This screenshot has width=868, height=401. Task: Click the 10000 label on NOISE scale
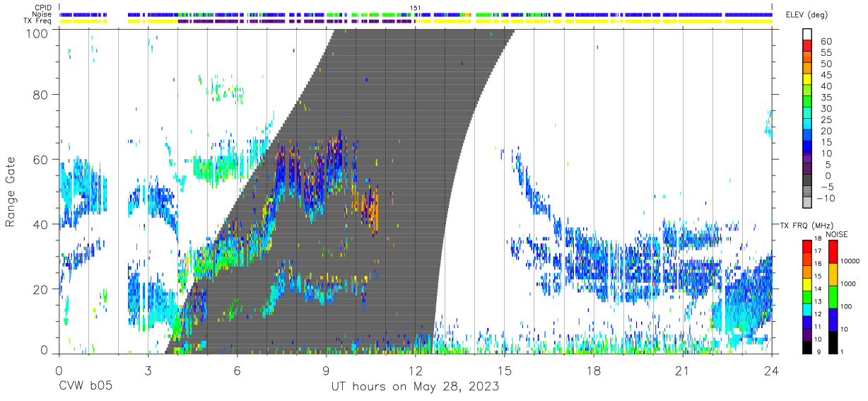851,261
